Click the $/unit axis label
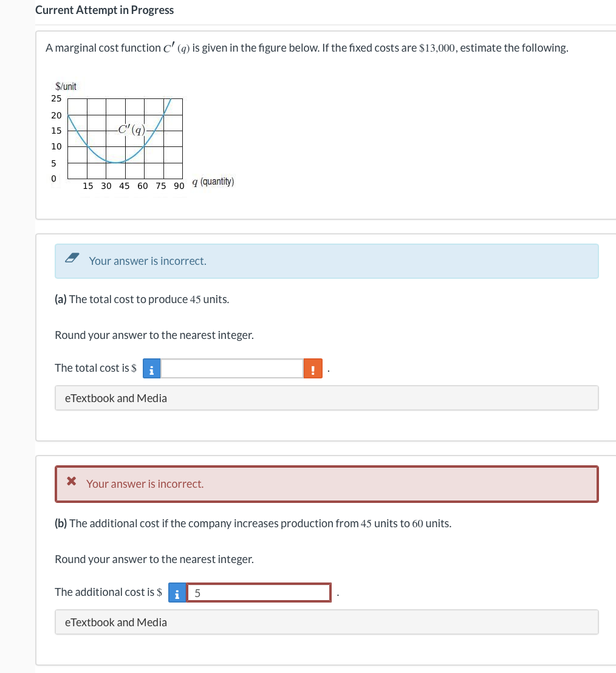Image resolution: width=616 pixels, height=673 pixels. click(66, 86)
